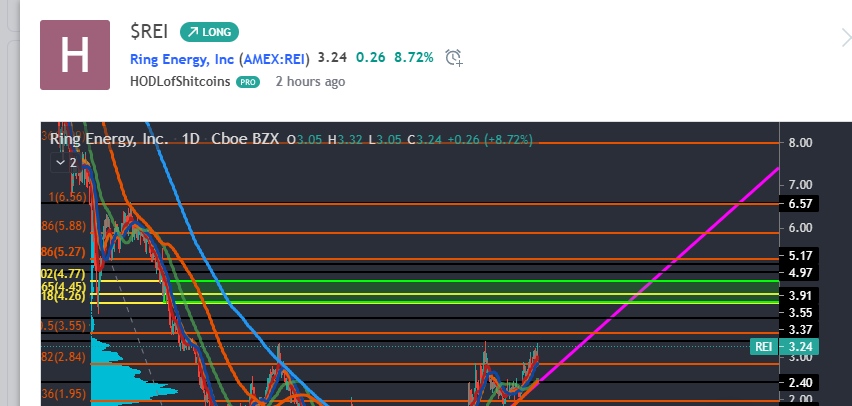
Task: Select the yellow Fib label 02(4.77)
Action: coord(64,273)
